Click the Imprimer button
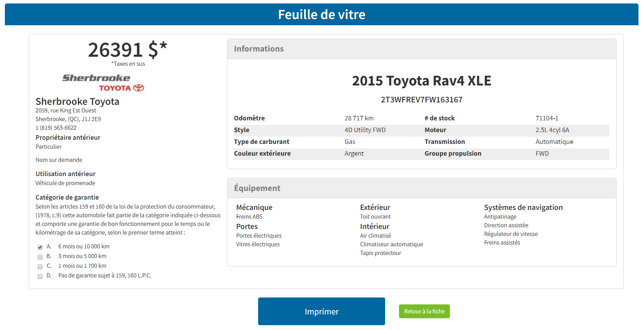Image resolution: width=644 pixels, height=330 pixels. 321,311
